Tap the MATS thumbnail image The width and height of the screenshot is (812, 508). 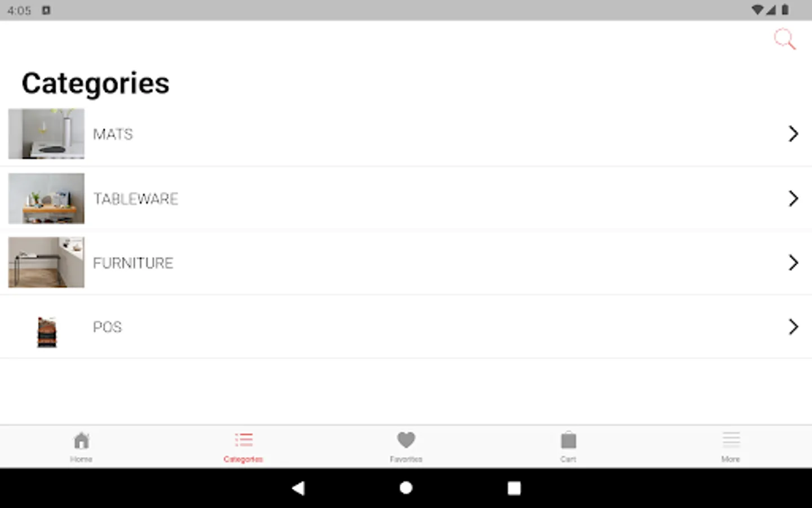46,134
